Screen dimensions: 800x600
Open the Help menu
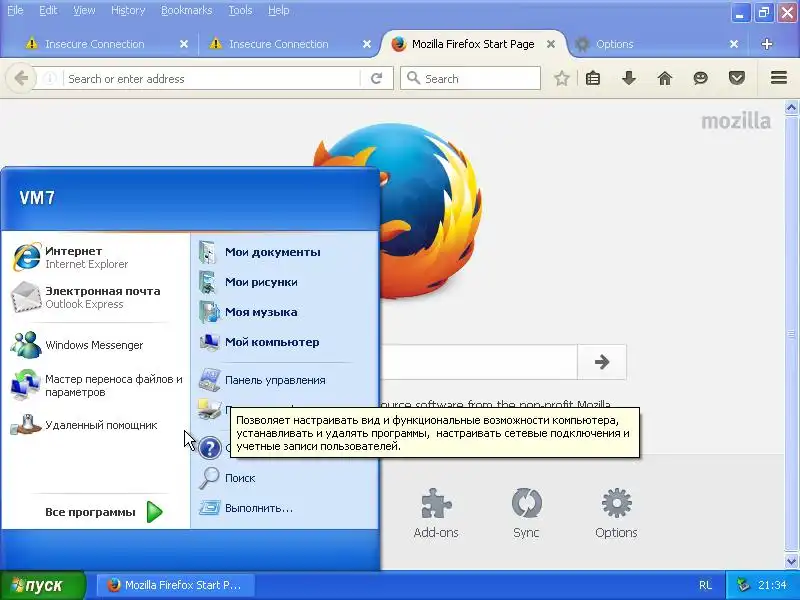click(x=279, y=10)
